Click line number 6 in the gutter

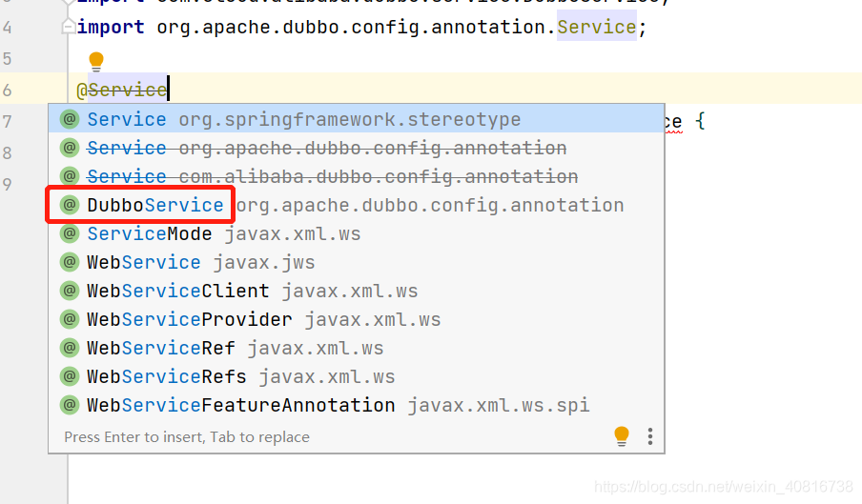[x=7, y=91]
